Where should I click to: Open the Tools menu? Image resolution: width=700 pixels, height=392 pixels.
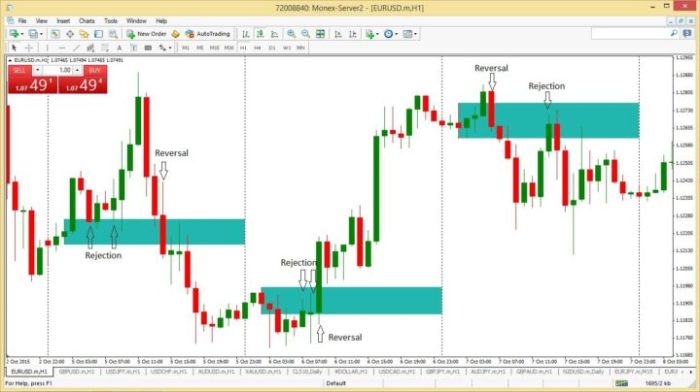[x=111, y=21]
